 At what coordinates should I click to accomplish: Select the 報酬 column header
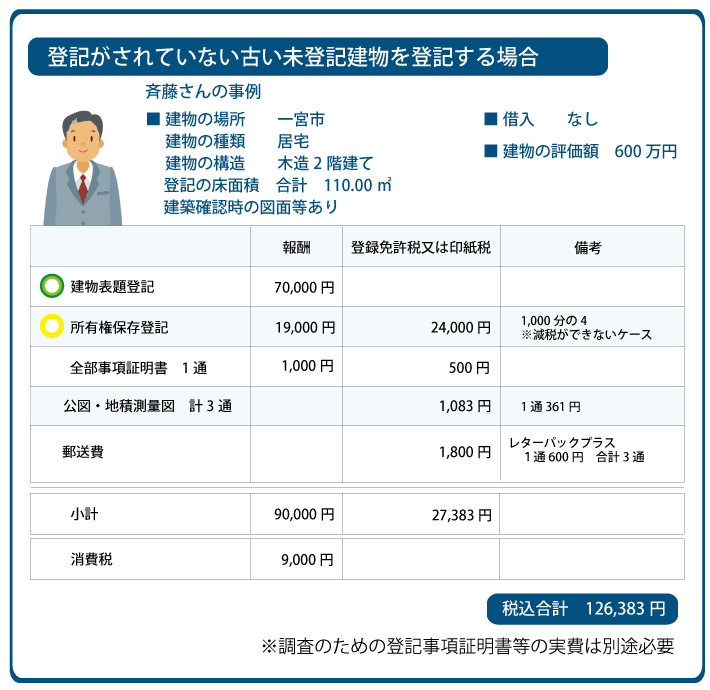click(296, 247)
